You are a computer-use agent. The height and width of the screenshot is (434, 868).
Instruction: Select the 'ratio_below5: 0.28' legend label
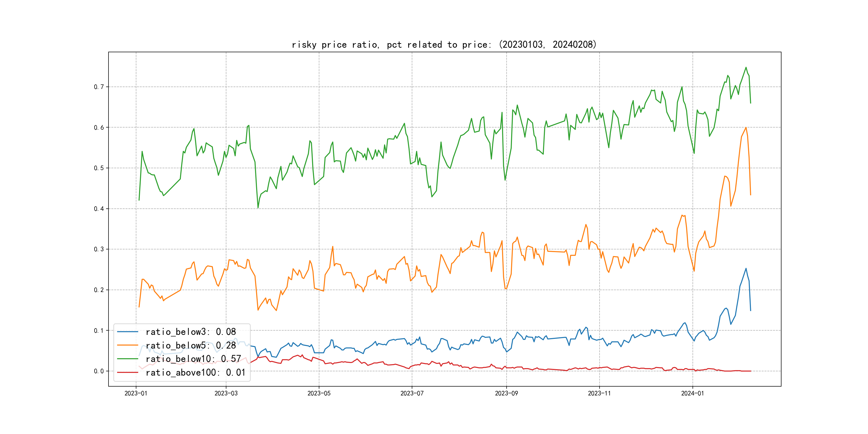pos(191,345)
